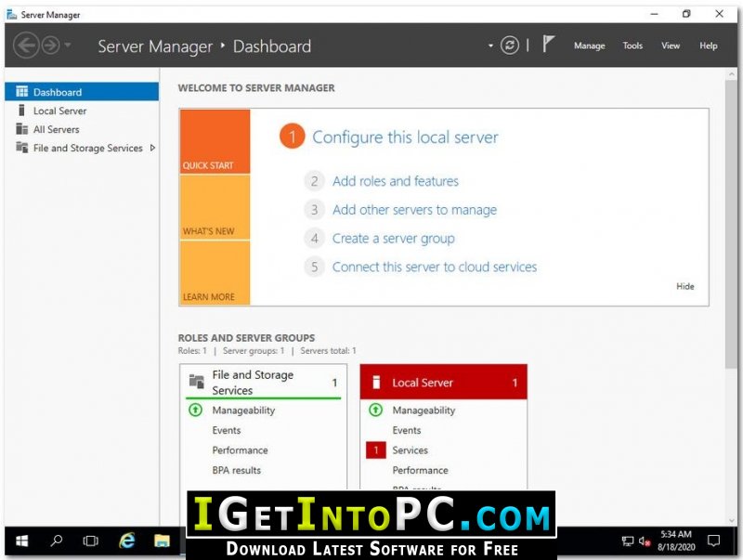Open the Local Server red tile header

pos(444,382)
